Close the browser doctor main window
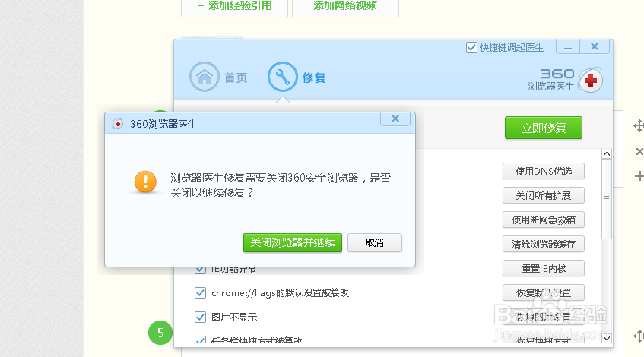This screenshot has width=644, height=357. [595, 47]
